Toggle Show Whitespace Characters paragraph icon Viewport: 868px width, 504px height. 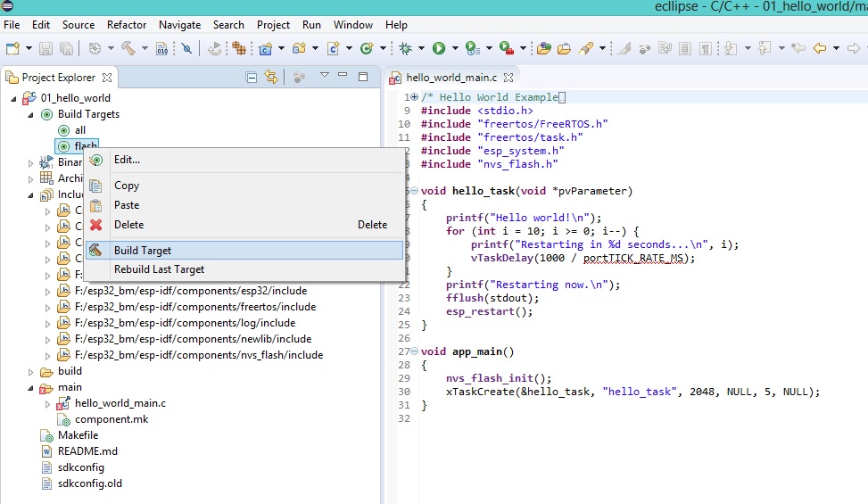pos(706,48)
